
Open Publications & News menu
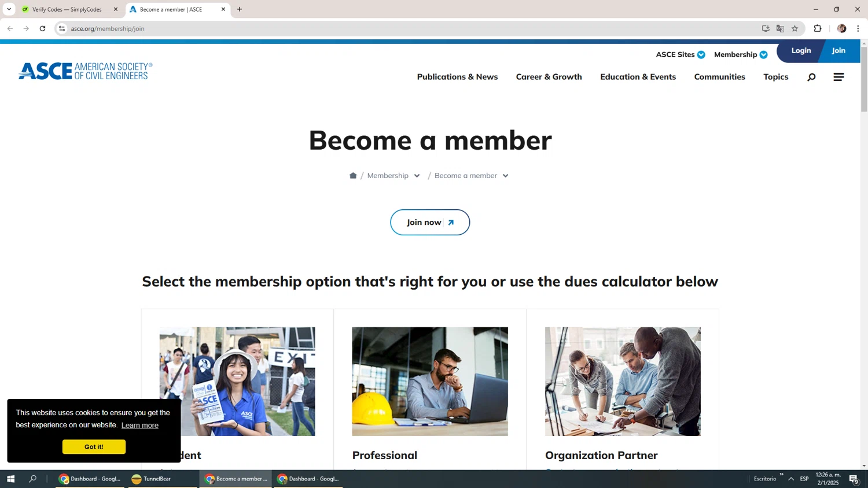point(457,77)
